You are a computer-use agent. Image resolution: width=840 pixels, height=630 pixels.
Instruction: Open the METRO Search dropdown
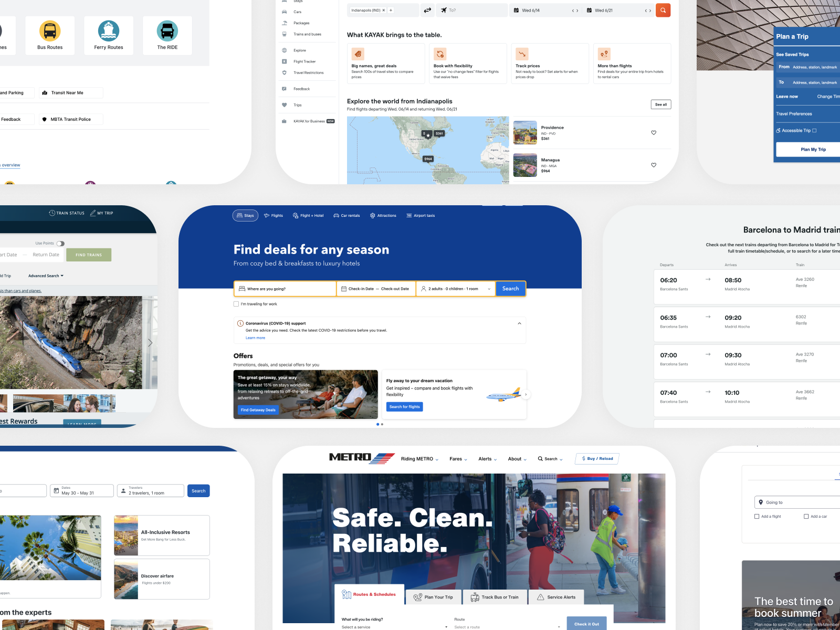[550, 459]
